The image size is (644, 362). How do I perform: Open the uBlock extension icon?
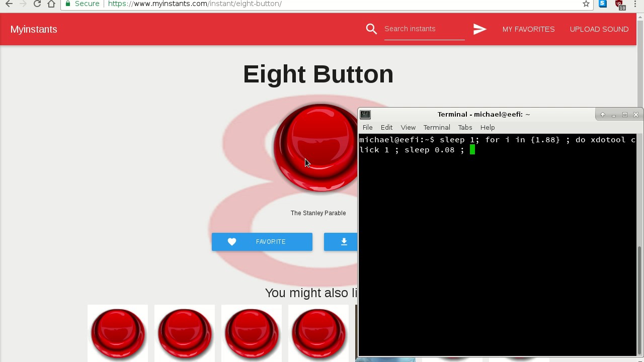(x=620, y=5)
